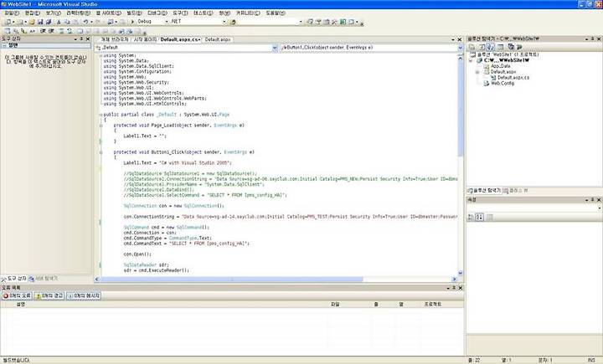The image size is (603, 364).
Task: Switch to Default.aspx editor tab
Action: click(x=218, y=39)
